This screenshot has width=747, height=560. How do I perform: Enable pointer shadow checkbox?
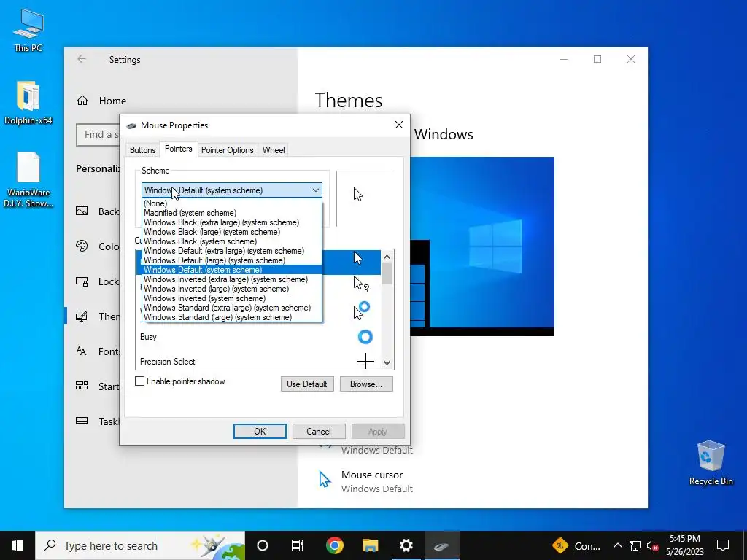140,381
